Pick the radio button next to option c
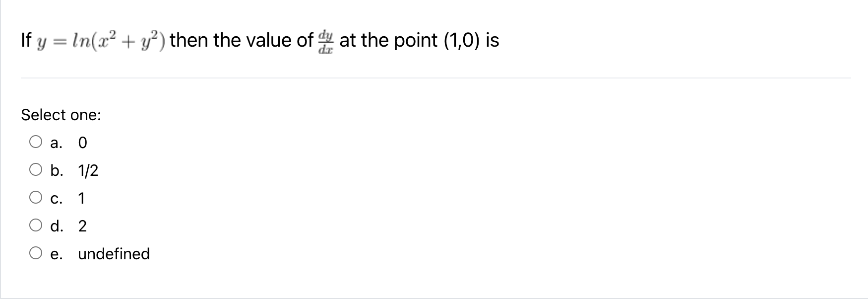Screen dimensions: 868x302 point(36,198)
